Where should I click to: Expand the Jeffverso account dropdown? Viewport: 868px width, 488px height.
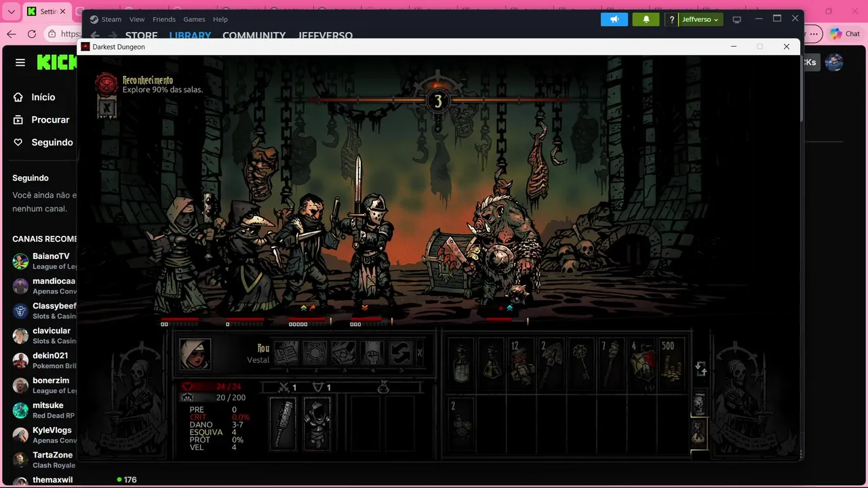pos(701,20)
